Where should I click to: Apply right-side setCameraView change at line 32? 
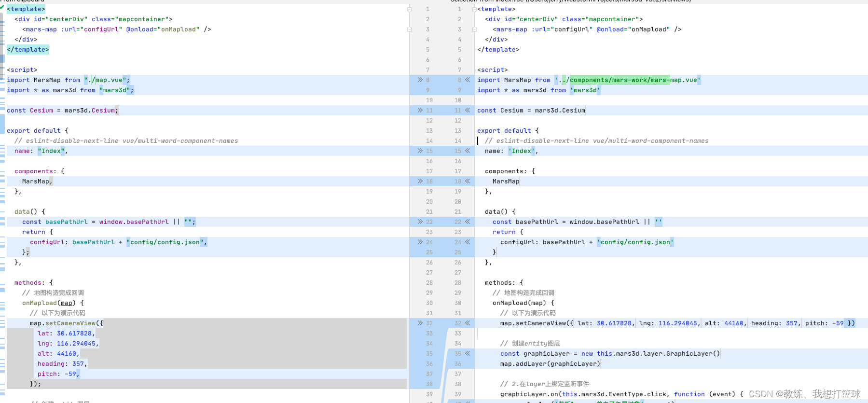tap(468, 323)
